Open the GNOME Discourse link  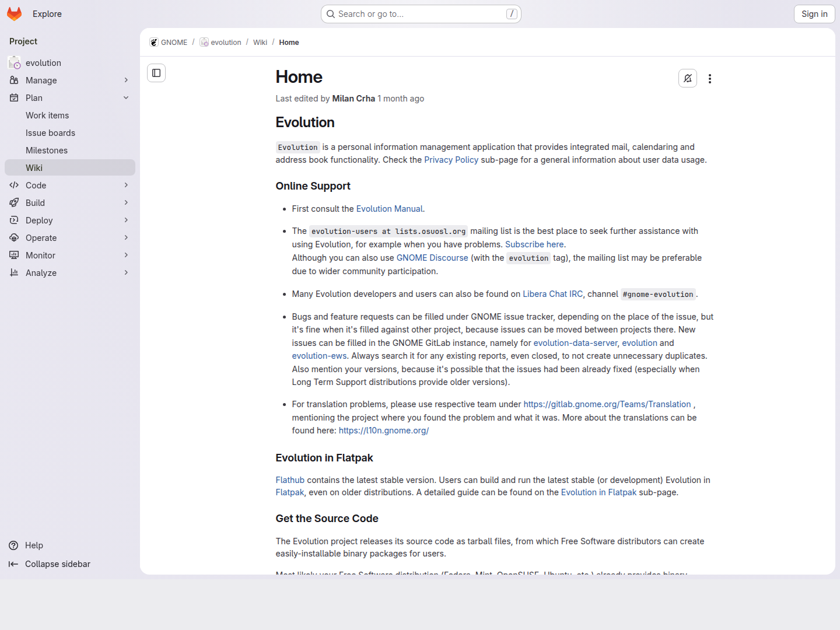pyautogui.click(x=432, y=258)
